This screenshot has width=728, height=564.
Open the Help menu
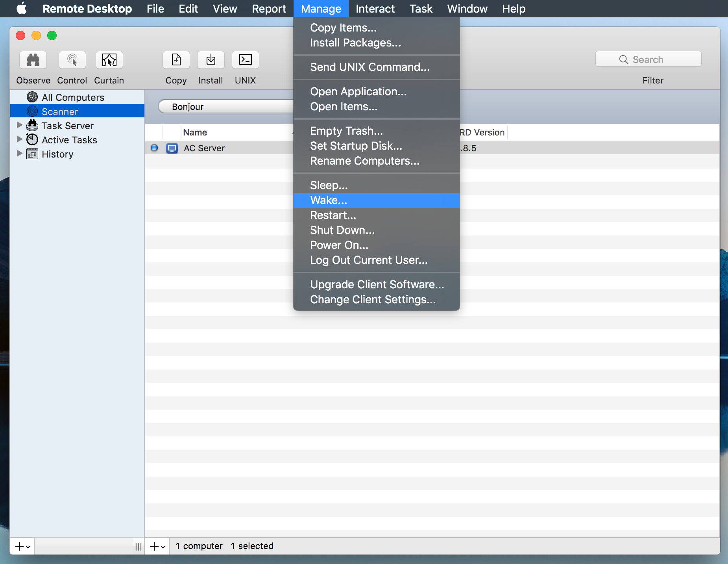click(514, 9)
